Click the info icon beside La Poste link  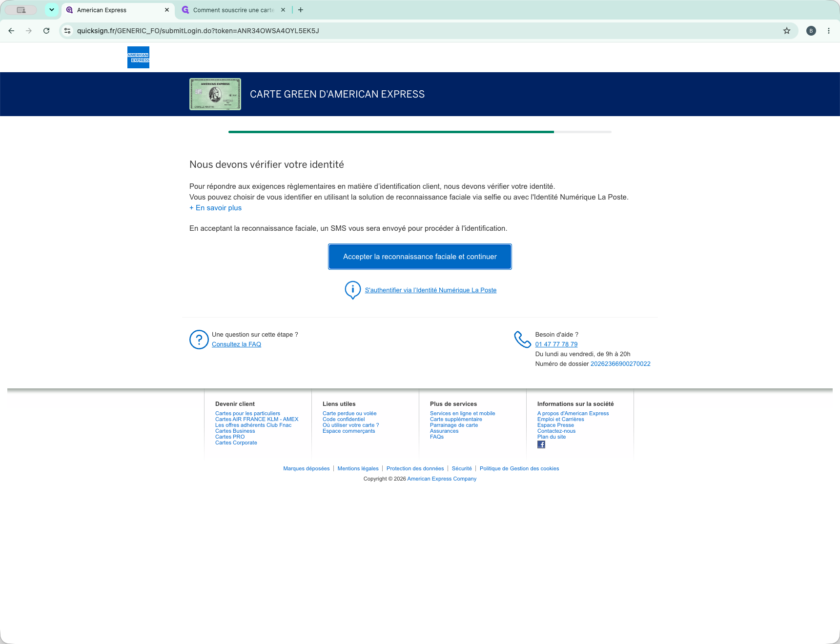point(353,290)
